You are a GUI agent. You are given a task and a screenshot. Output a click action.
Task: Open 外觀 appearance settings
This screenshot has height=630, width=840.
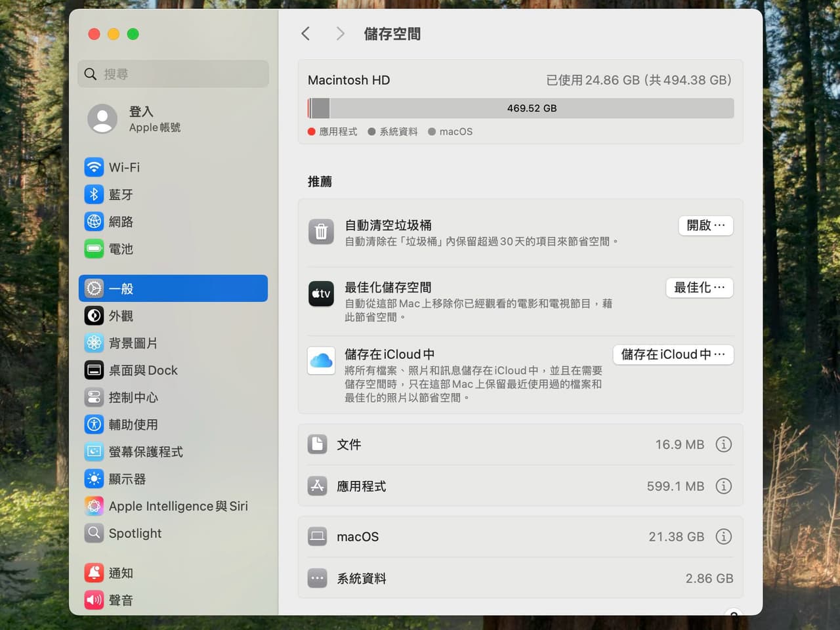(x=173, y=316)
